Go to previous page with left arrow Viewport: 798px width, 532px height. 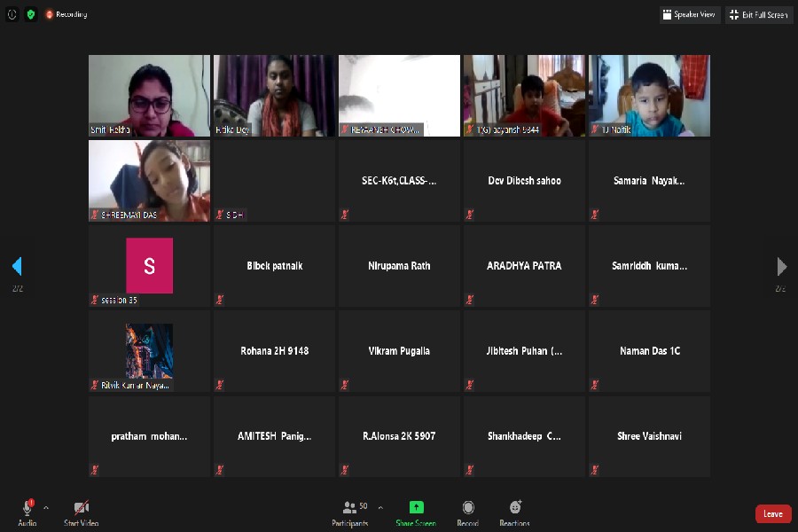tap(16, 266)
